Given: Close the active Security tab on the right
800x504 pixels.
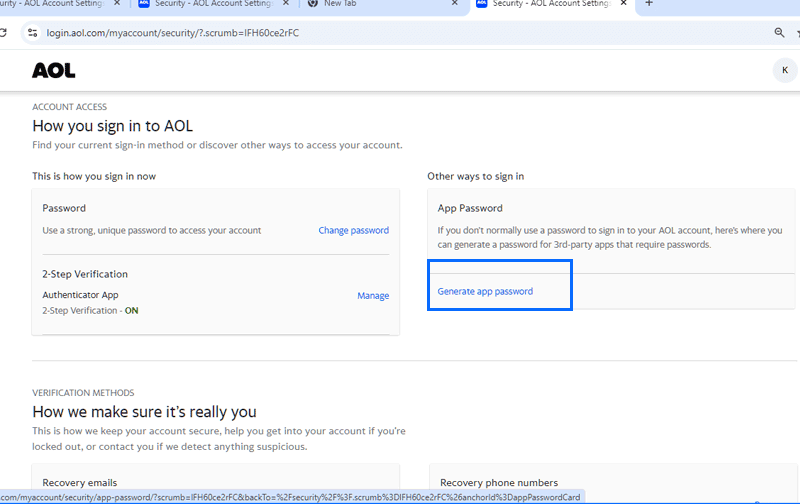Looking at the screenshot, I should coord(623,4).
